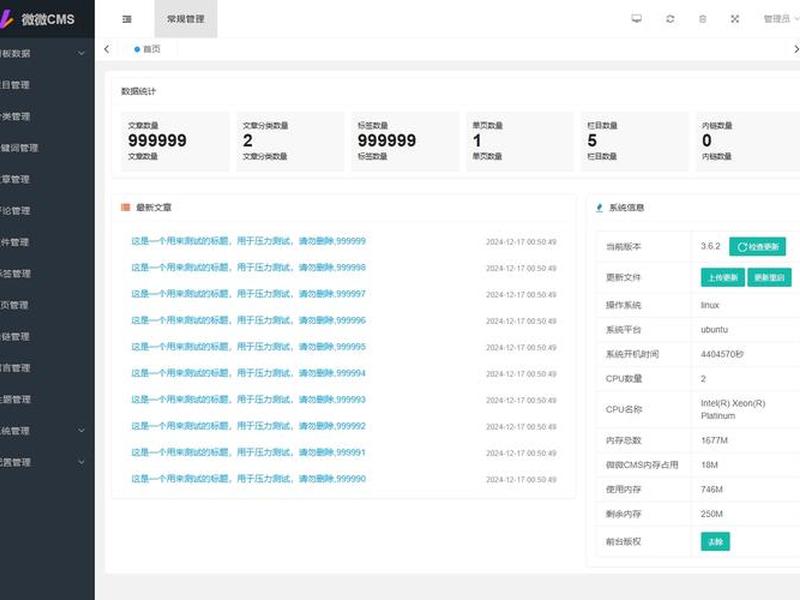The image size is (800, 600).
Task: Expand the 统管理 sidebar chevron
Action: click(81, 431)
